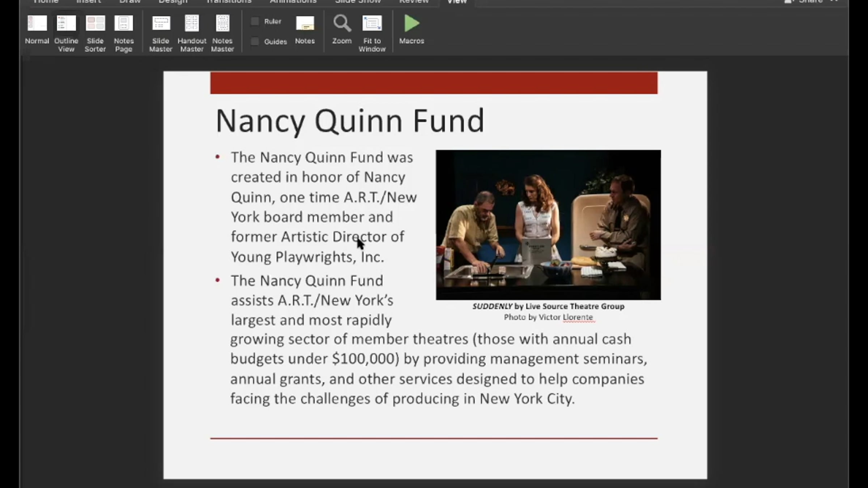The height and width of the screenshot is (488, 868).
Task: Open the Notes Master
Action: pos(222,24)
